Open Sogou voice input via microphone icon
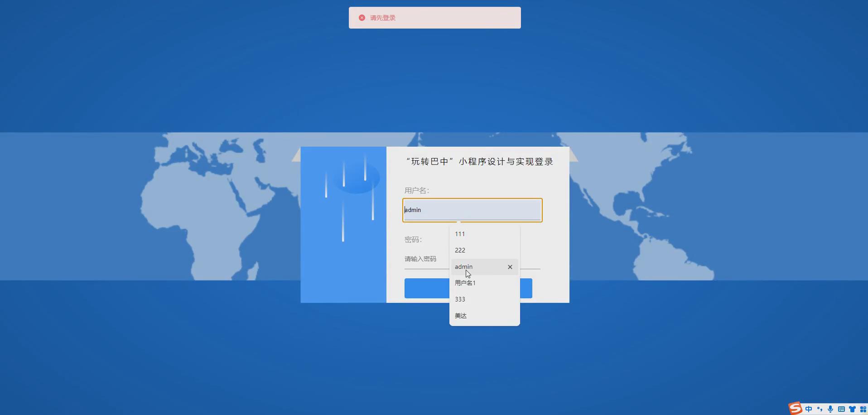 [x=830, y=409]
